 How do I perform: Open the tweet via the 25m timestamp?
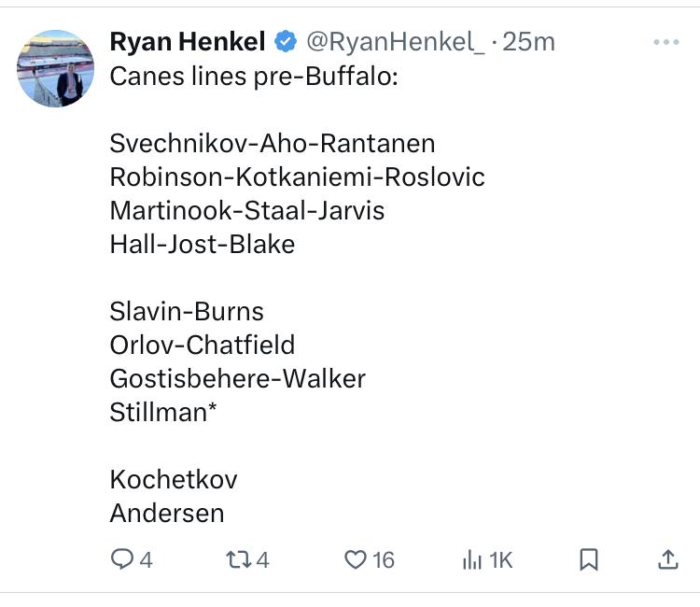coord(529,42)
